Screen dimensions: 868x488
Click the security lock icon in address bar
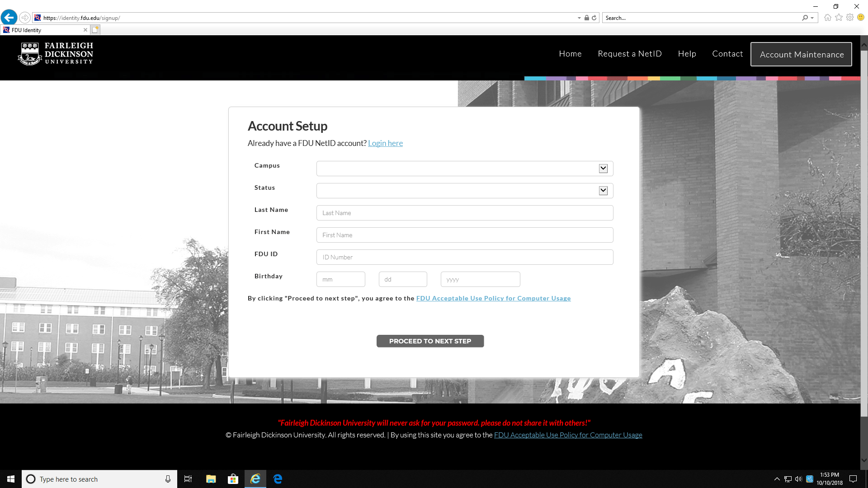[586, 18]
